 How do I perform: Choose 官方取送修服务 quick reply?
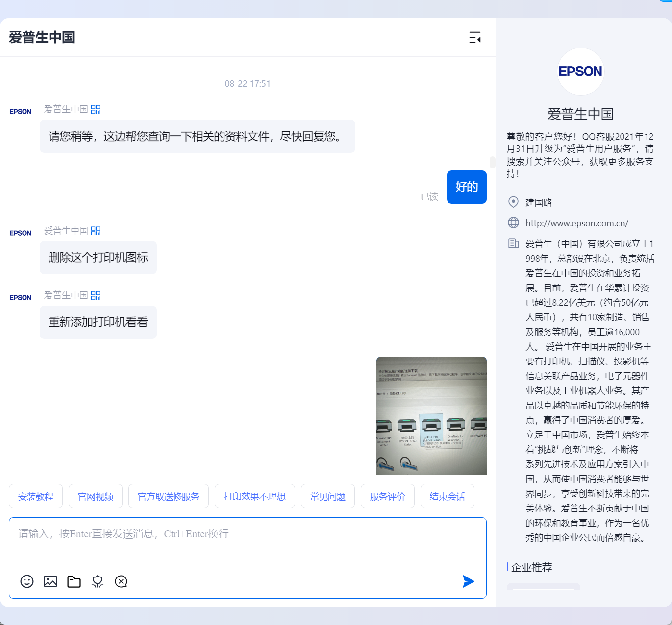coord(169,496)
